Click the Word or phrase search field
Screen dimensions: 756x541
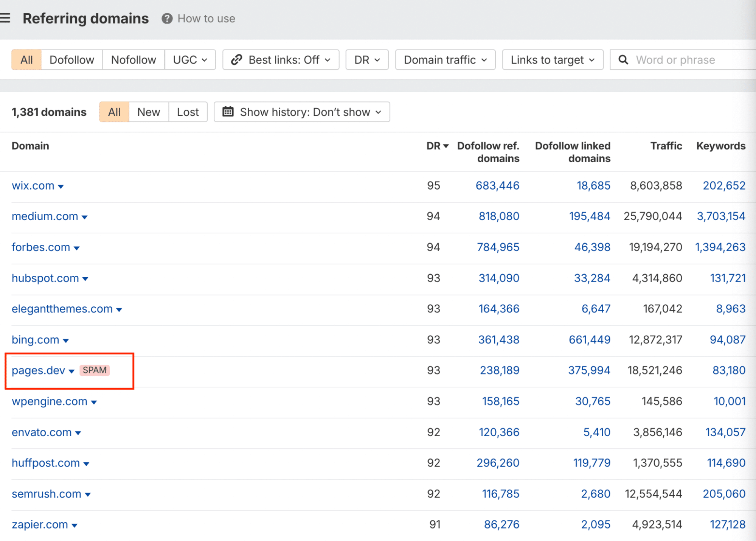click(683, 60)
